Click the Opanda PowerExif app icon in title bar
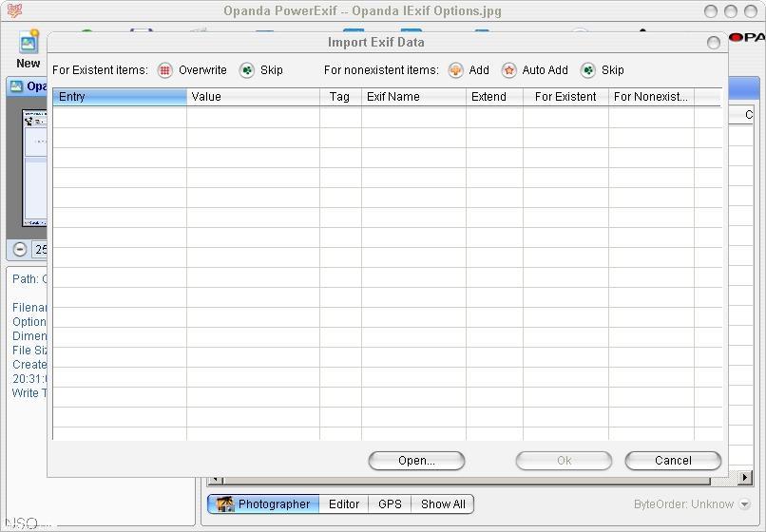The width and height of the screenshot is (766, 532). [x=14, y=10]
